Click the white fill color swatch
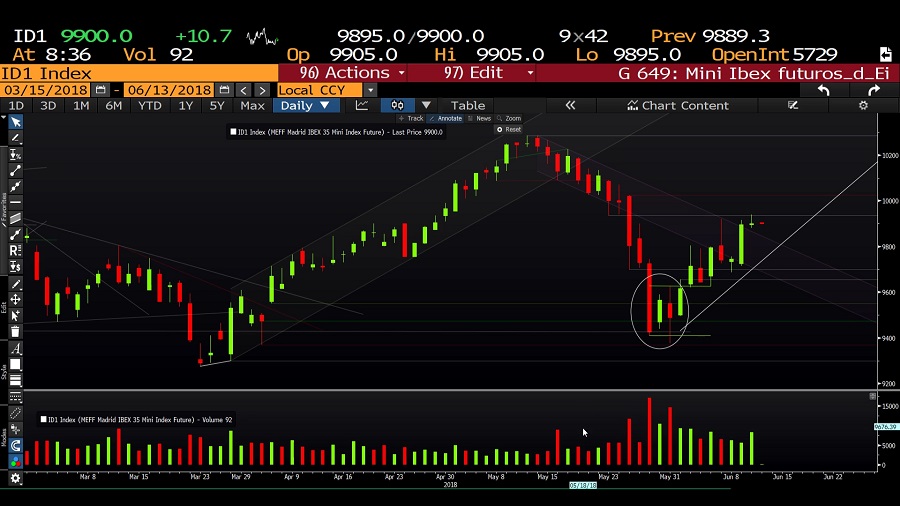Image resolution: width=900 pixels, height=506 pixels. (15, 364)
